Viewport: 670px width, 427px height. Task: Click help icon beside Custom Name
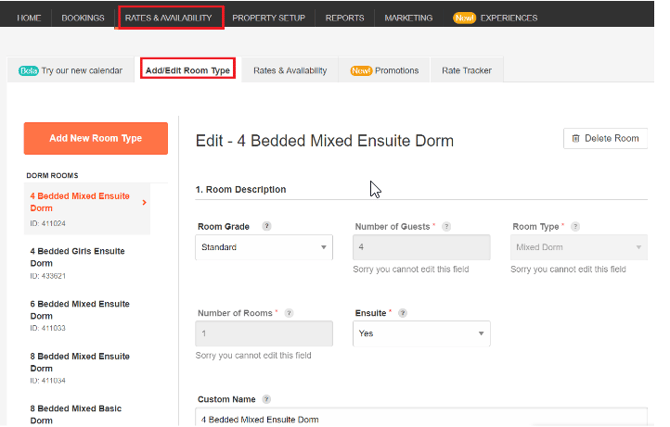click(x=267, y=400)
